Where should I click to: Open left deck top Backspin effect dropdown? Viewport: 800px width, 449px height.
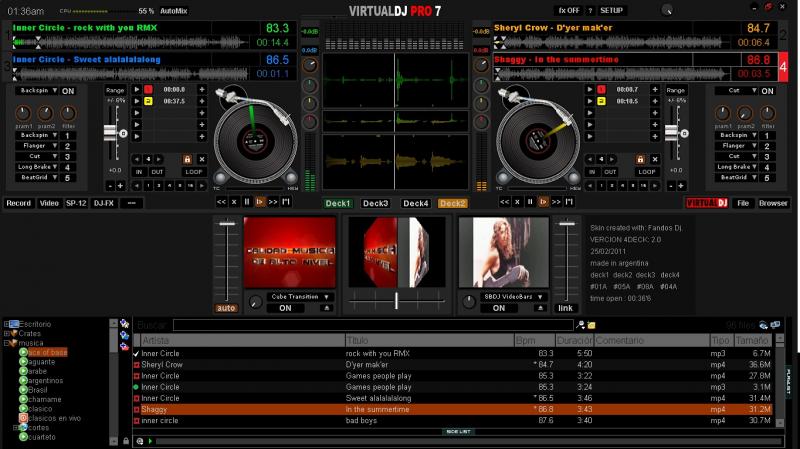tap(38, 90)
